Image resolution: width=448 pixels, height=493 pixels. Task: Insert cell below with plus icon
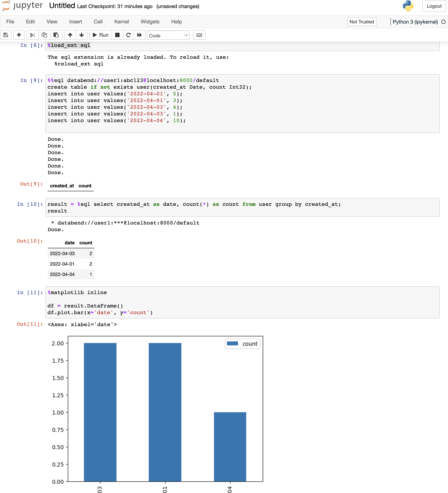(19, 35)
